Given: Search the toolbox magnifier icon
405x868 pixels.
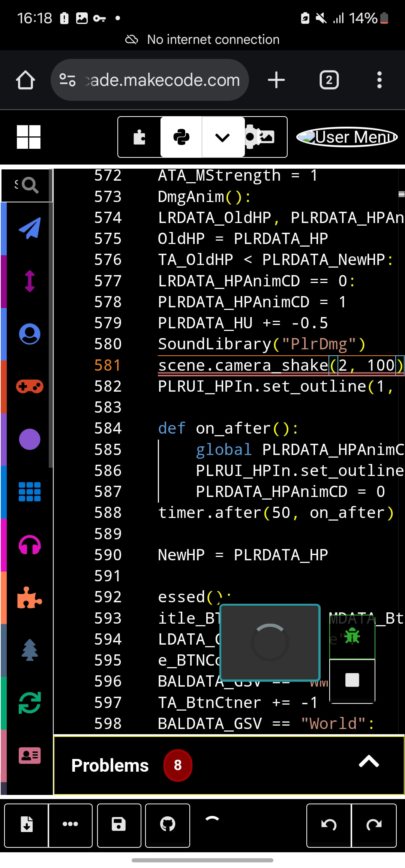Looking at the screenshot, I should tap(30, 185).
